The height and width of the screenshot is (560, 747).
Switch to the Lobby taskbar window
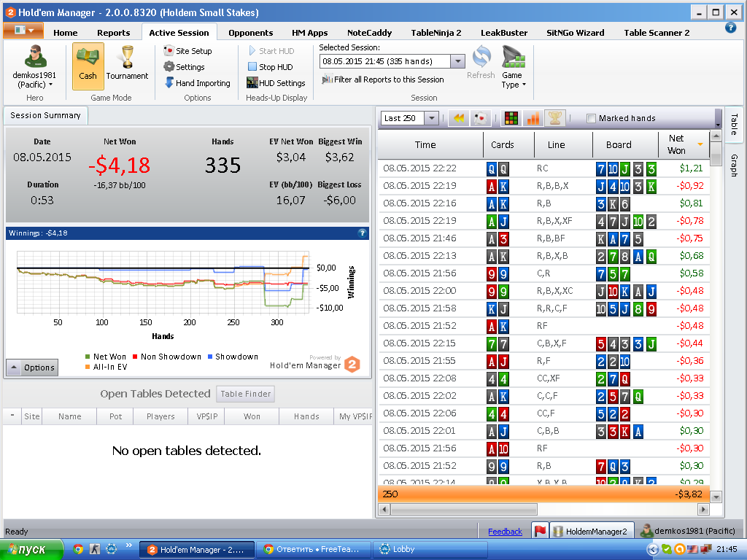(x=430, y=550)
